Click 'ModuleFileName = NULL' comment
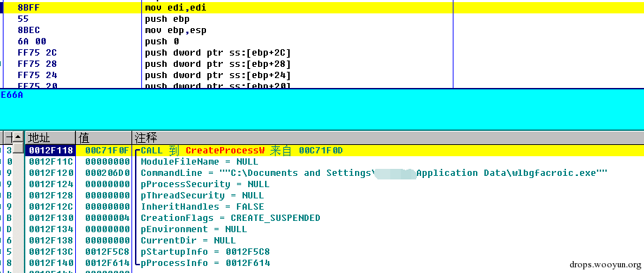Image resolution: width=644 pixels, height=273 pixels. pos(199,162)
